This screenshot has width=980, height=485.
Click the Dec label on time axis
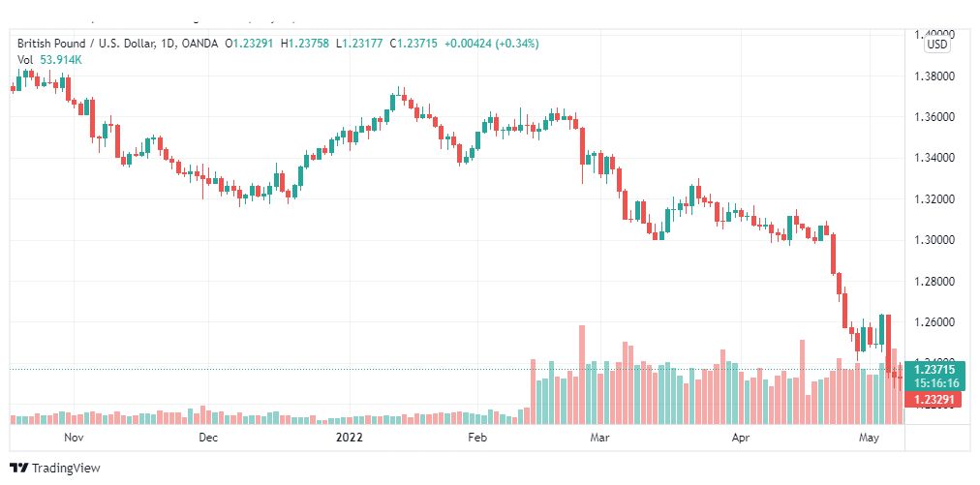207,437
